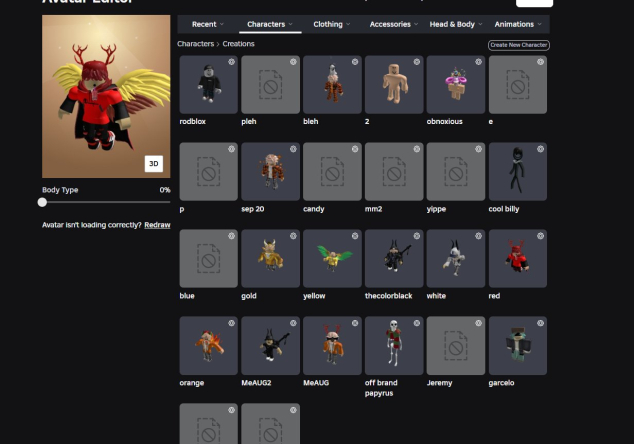This screenshot has height=444, width=634.
Task: Click the Body Type slider handle
Action: pos(42,202)
